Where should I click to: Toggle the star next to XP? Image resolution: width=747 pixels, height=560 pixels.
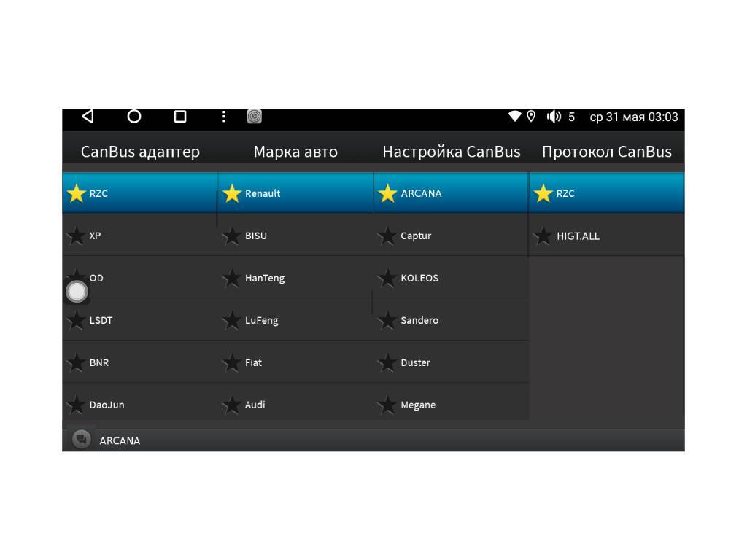click(x=76, y=236)
